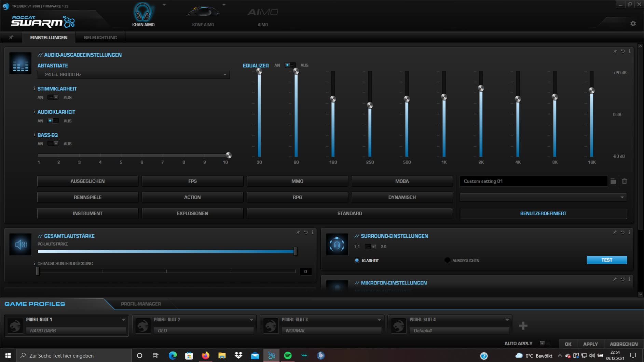Click the Benutzerdefiniert button
This screenshot has height=362, width=644.
coord(543,213)
